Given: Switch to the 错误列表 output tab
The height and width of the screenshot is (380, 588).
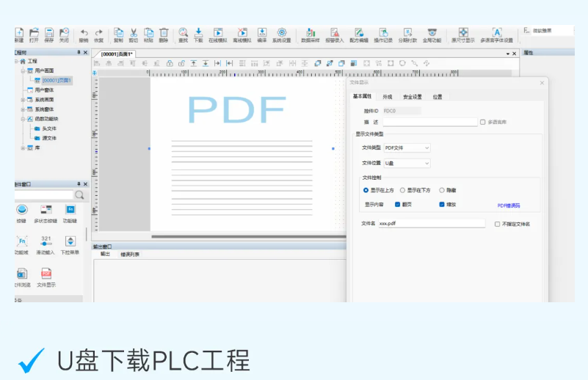Looking at the screenshot, I should pyautogui.click(x=130, y=255).
